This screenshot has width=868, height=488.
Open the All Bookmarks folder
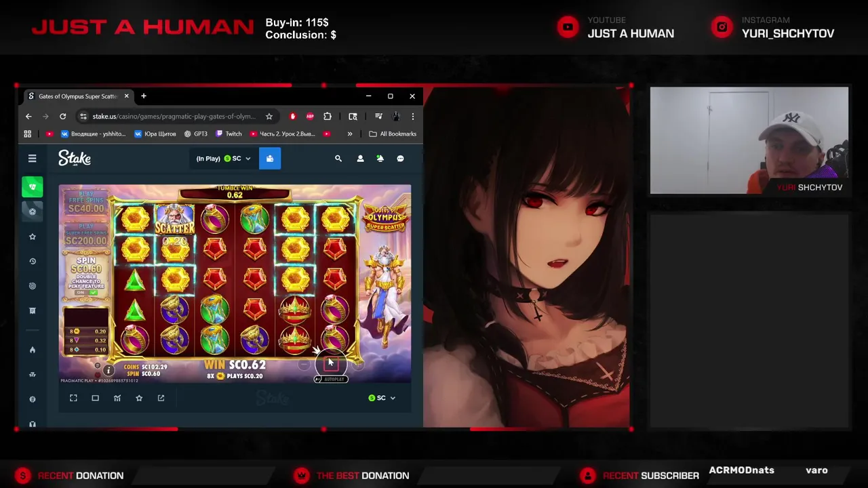(393, 134)
